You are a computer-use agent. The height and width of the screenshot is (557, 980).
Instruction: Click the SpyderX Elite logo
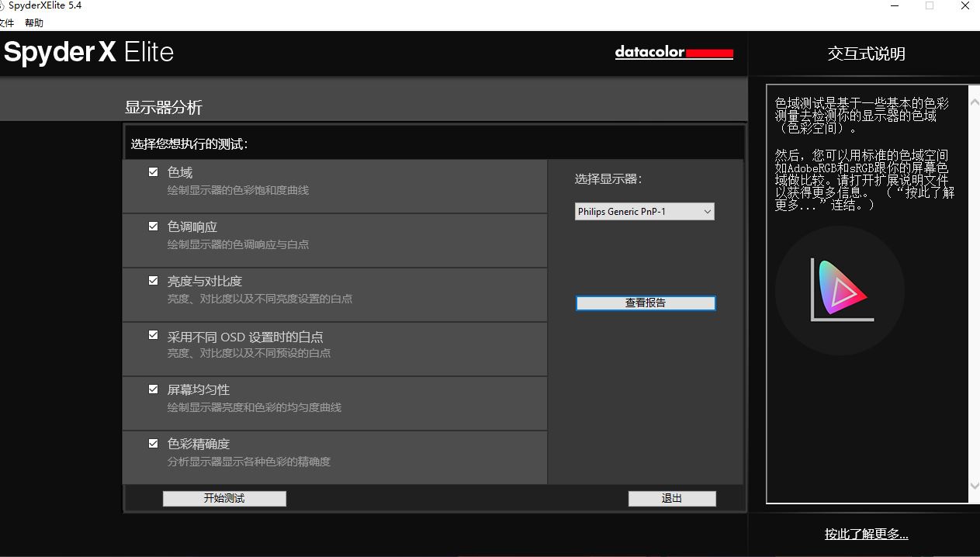click(x=88, y=53)
